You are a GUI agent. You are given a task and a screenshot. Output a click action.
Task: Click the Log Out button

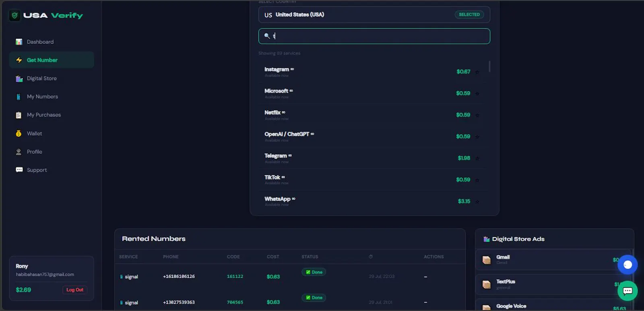75,290
